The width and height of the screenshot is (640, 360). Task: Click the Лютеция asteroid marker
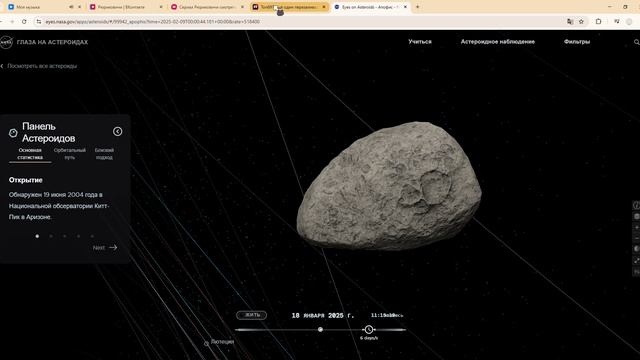207,343
